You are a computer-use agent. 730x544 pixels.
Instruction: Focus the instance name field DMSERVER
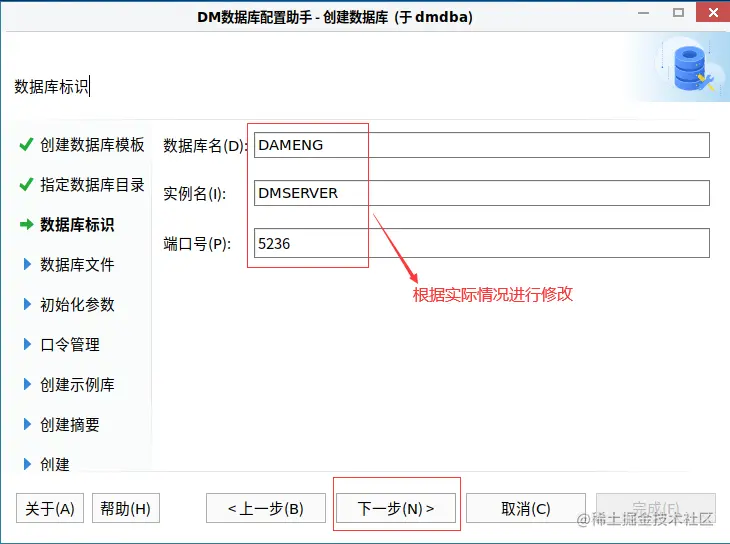(x=482, y=193)
